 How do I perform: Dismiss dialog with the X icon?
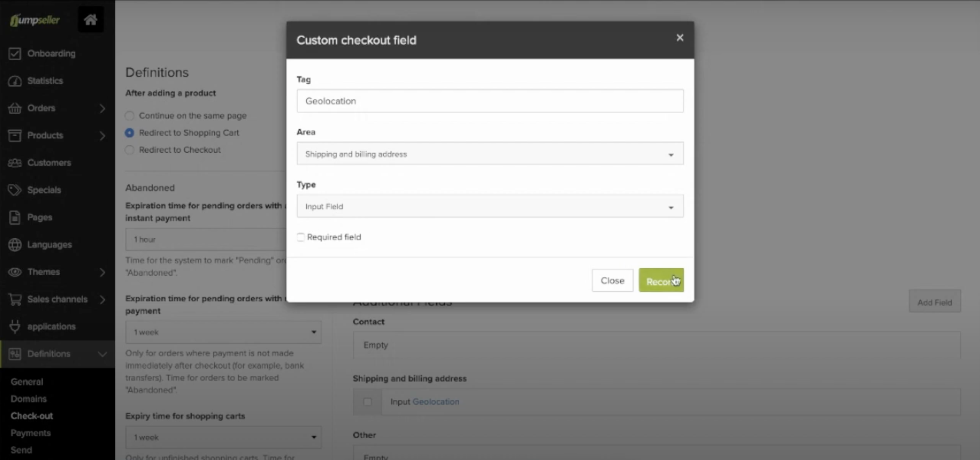click(680, 38)
